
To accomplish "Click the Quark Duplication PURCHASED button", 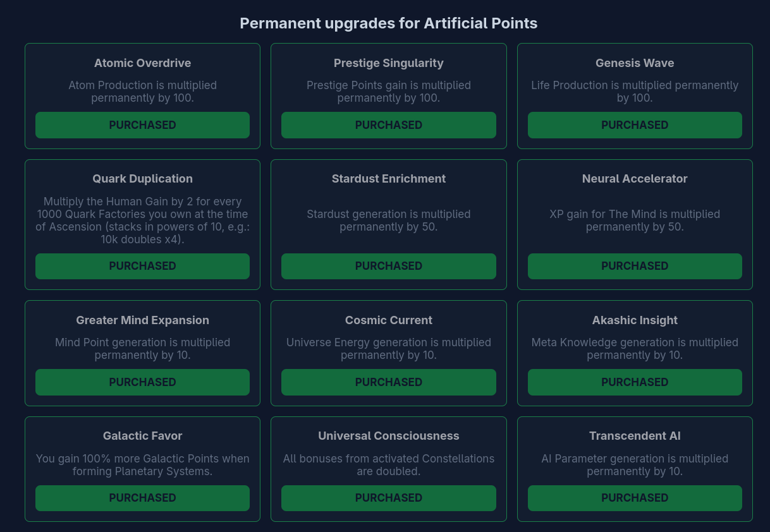I will tap(142, 266).
